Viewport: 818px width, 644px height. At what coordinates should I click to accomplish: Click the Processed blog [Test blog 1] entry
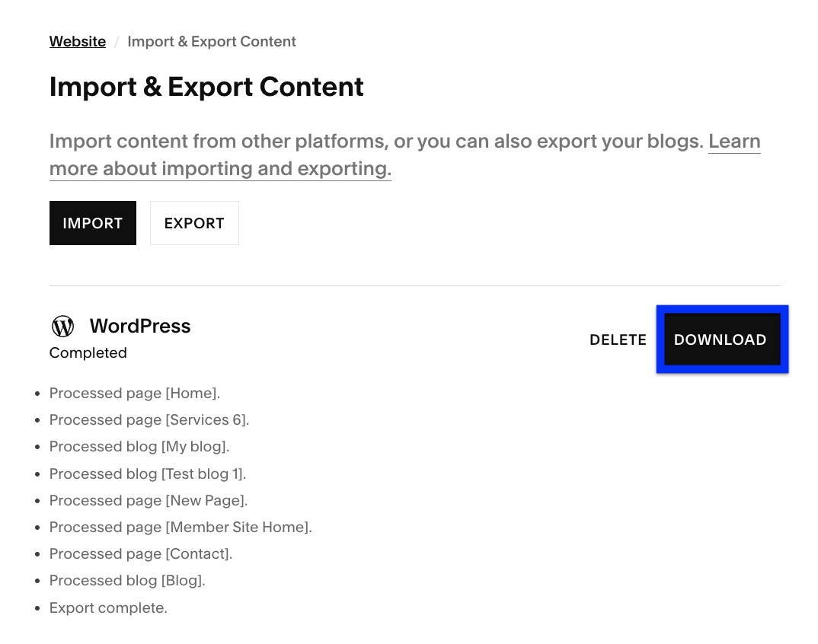click(147, 473)
